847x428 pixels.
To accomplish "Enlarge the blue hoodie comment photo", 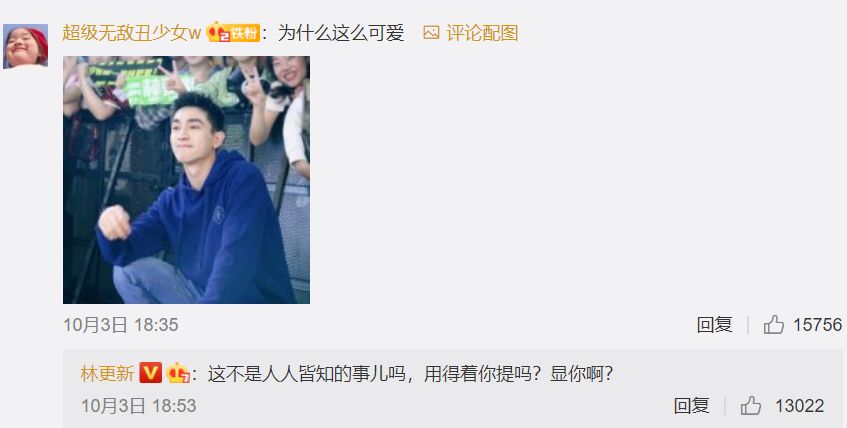I will click(186, 180).
